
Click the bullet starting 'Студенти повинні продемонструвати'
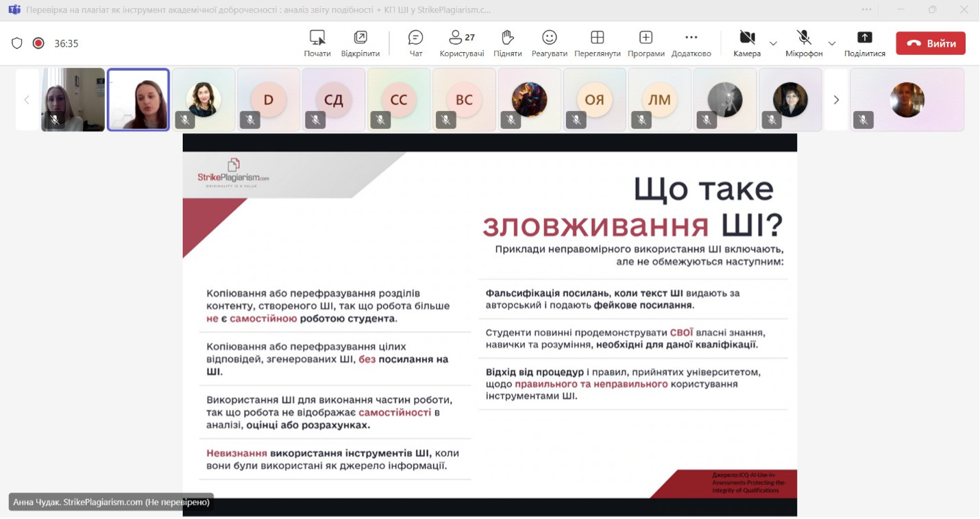point(625,339)
